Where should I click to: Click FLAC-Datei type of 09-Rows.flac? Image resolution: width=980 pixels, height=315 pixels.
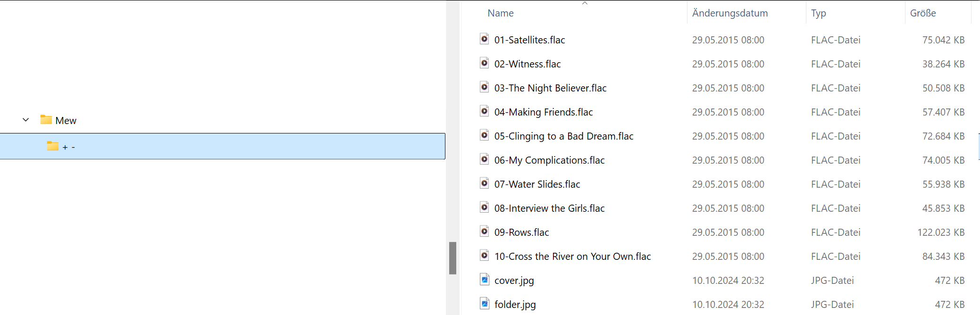(836, 232)
